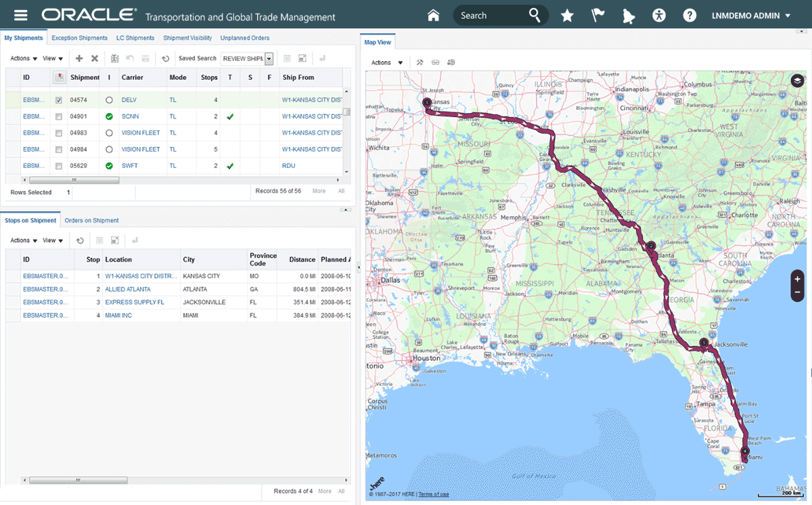Viewport: 812px width, 505px height.
Task: Refresh the My Shipments table
Action: (x=165, y=59)
